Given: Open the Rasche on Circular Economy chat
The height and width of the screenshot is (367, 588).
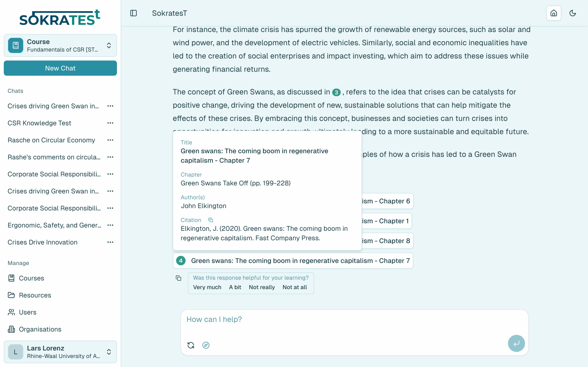Looking at the screenshot, I should [51, 140].
